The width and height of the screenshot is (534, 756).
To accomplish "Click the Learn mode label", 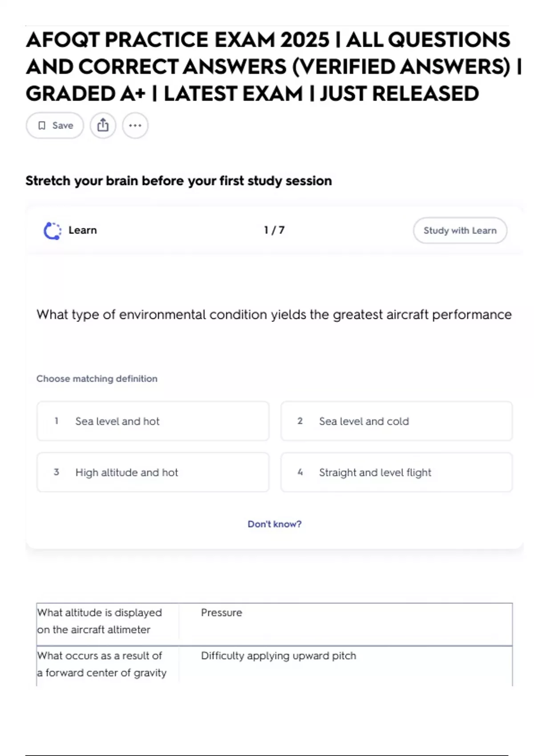I will (82, 230).
